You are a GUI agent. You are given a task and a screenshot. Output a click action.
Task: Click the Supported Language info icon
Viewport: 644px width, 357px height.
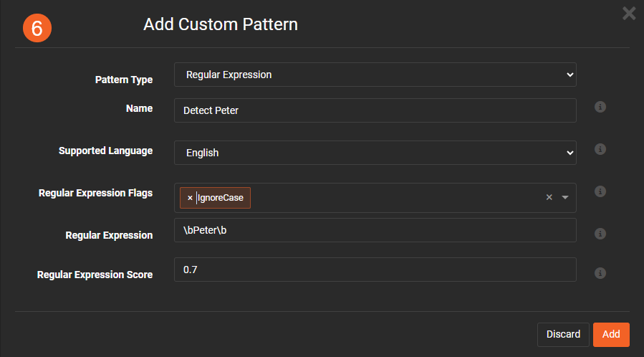tap(600, 149)
